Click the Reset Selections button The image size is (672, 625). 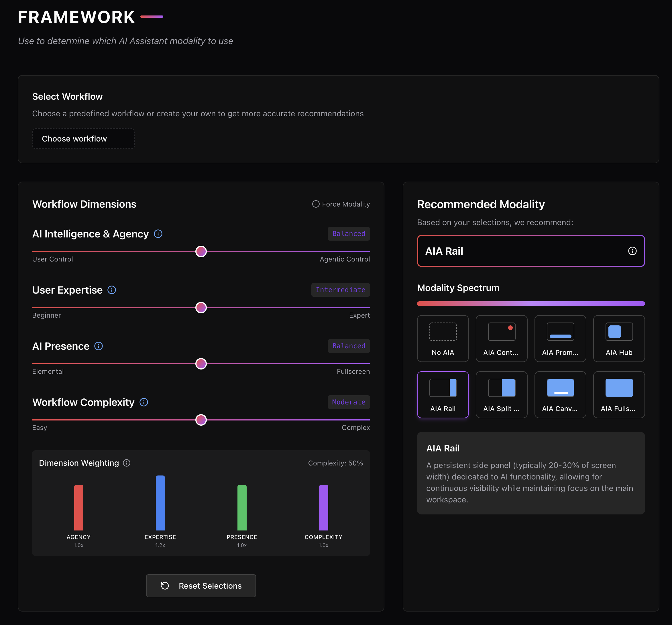pyautogui.click(x=201, y=585)
